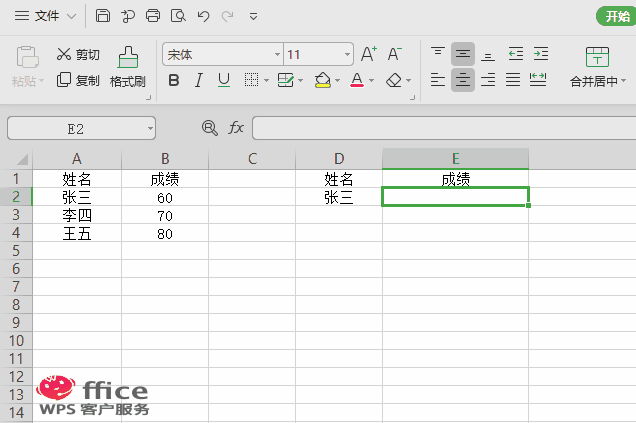Toggle underline formatting
This screenshot has height=423, width=636.
click(x=224, y=80)
